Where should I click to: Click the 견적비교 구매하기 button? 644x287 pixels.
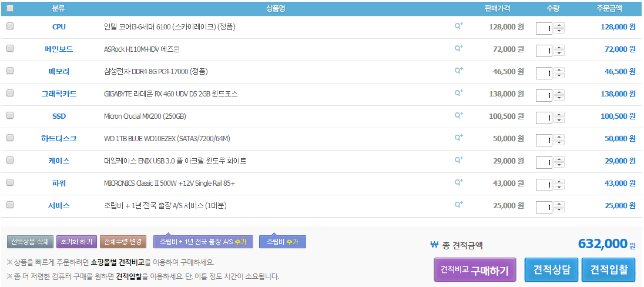point(477,270)
